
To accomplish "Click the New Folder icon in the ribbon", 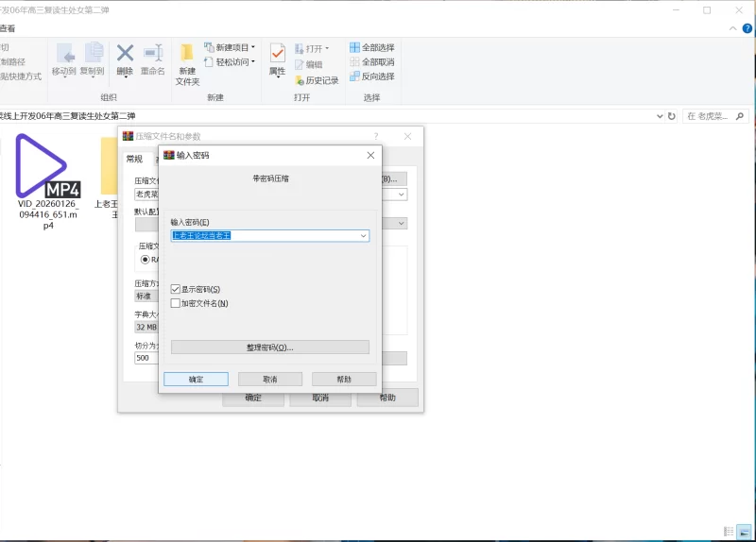I will tap(187, 54).
